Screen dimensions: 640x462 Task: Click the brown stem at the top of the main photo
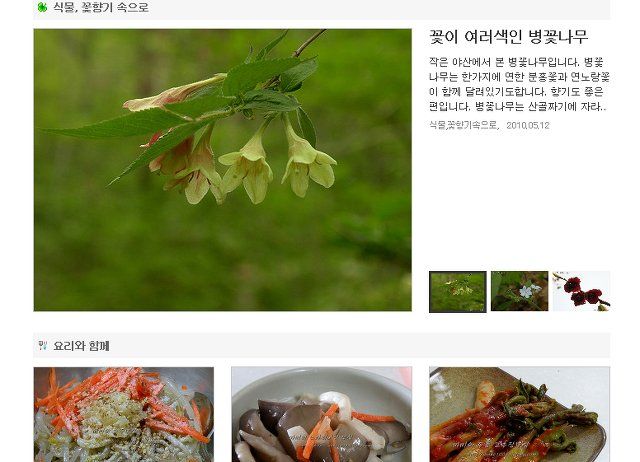coord(309,43)
